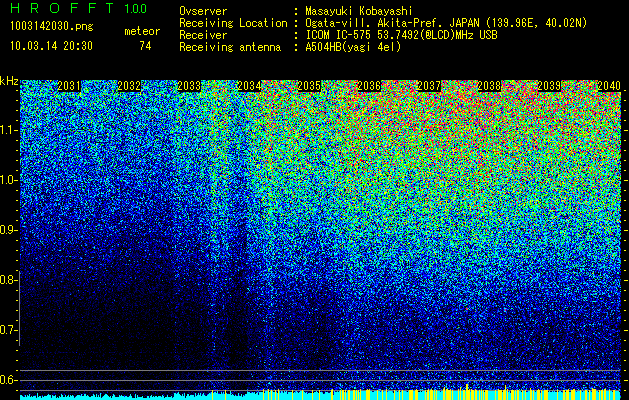Click the 0.9 kHz axis label
This screenshot has height=400, width=629.
click(x=8, y=230)
